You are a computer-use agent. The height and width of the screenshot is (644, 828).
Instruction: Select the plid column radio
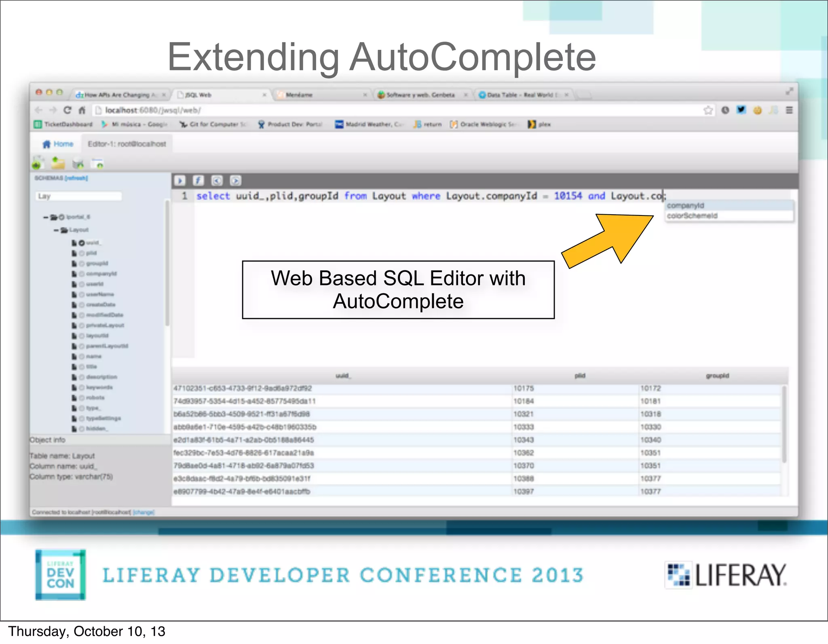click(x=82, y=253)
